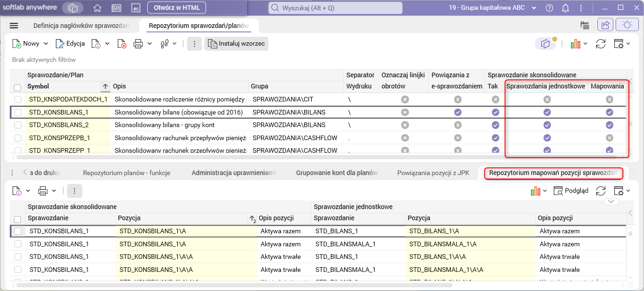
Task: Open the company selector 19 - Grupa kapitałowa ABC
Action: (492, 8)
